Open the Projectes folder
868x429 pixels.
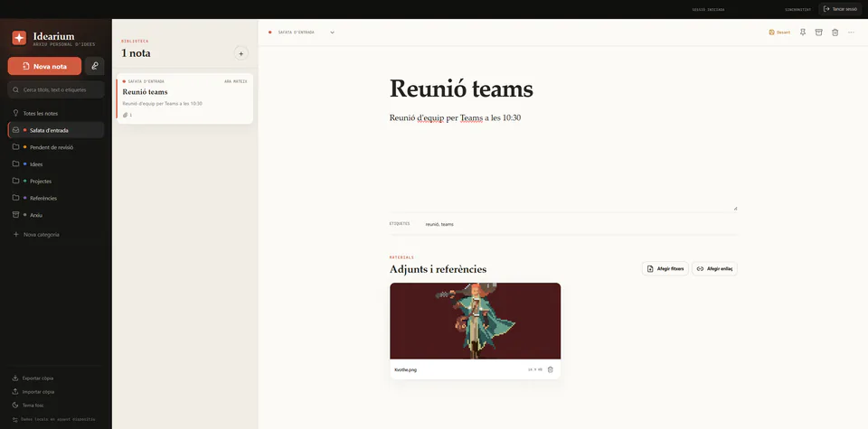click(x=56, y=182)
